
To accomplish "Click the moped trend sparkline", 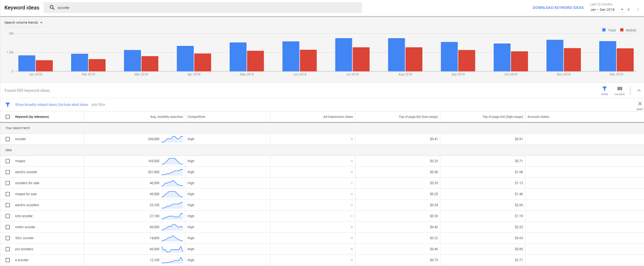I will [172, 161].
